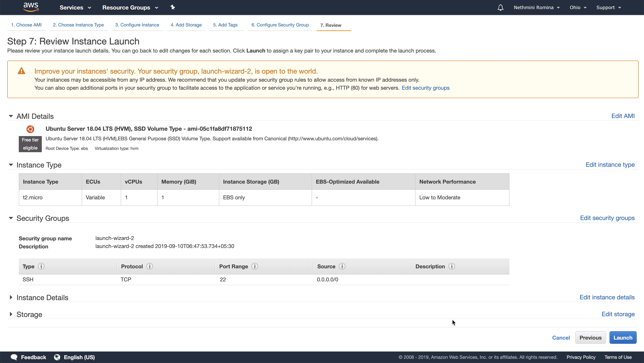Collapse the Security Groups section
The height and width of the screenshot is (363, 644).
pyautogui.click(x=11, y=218)
